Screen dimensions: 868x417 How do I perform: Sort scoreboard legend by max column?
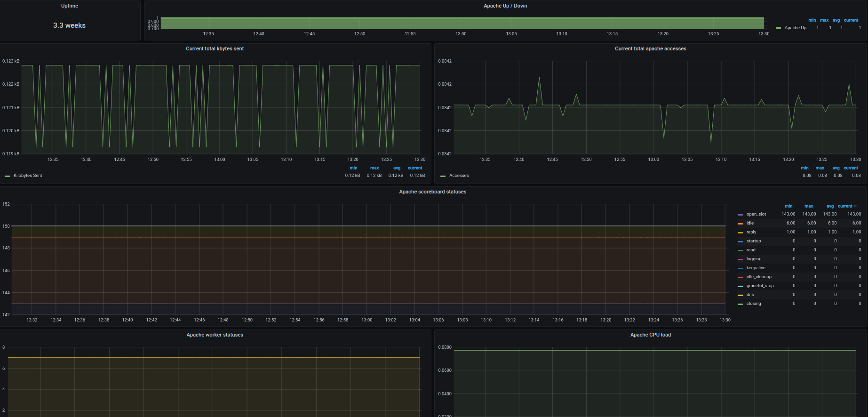click(808, 206)
